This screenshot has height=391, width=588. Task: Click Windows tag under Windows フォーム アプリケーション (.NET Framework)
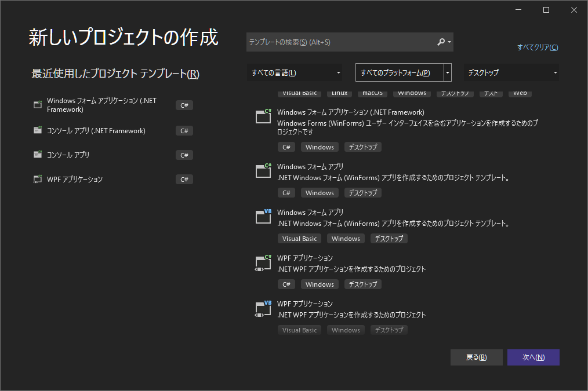click(x=320, y=147)
